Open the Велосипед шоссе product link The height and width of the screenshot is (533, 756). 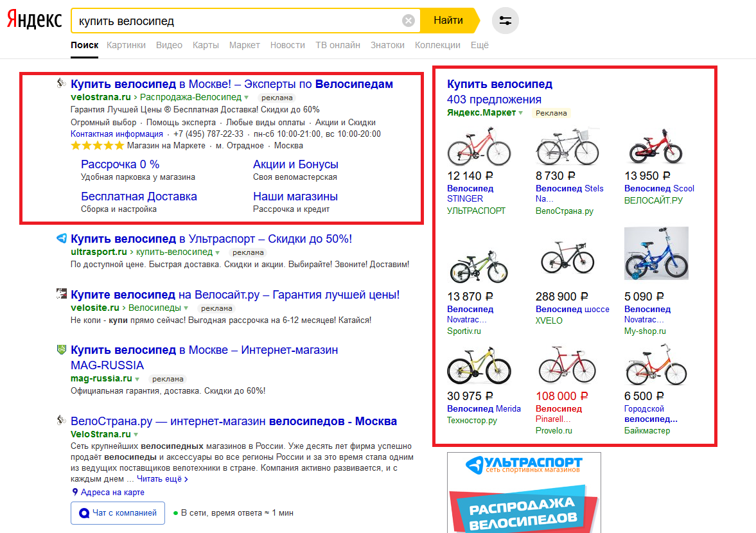[572, 309]
